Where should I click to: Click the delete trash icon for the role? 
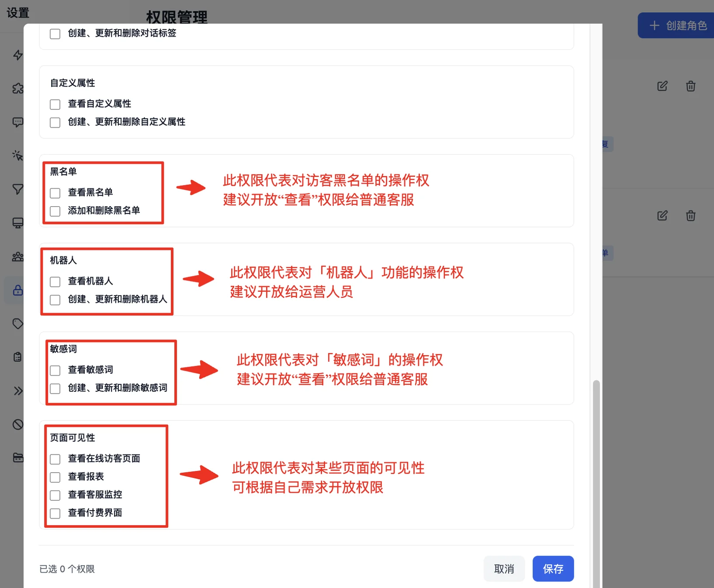point(690,86)
